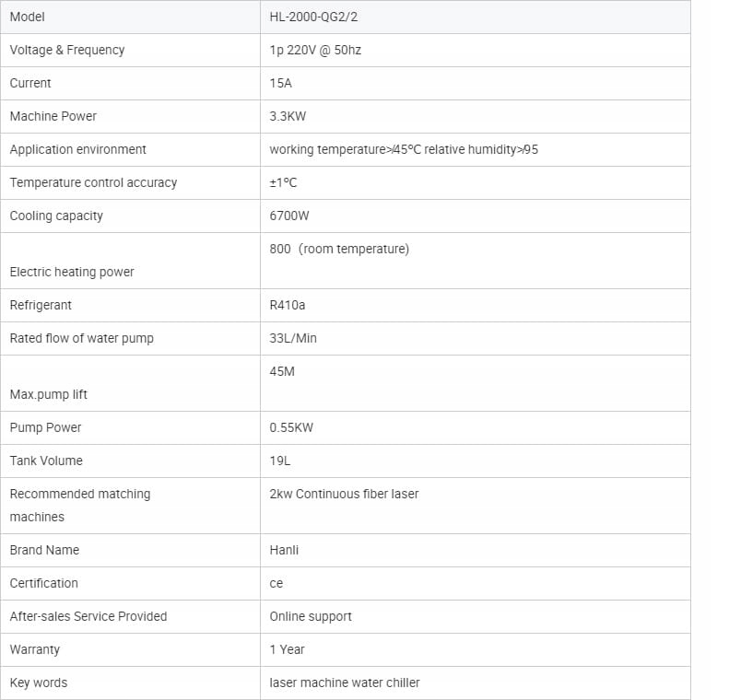Click the Machine Power label

click(53, 116)
